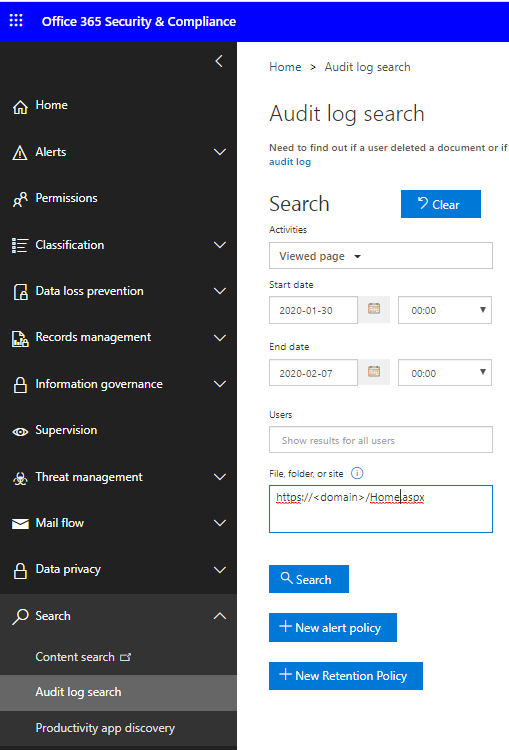Select Audit log search in sidebar
Viewport: 509px width, 750px height.
pos(118,693)
